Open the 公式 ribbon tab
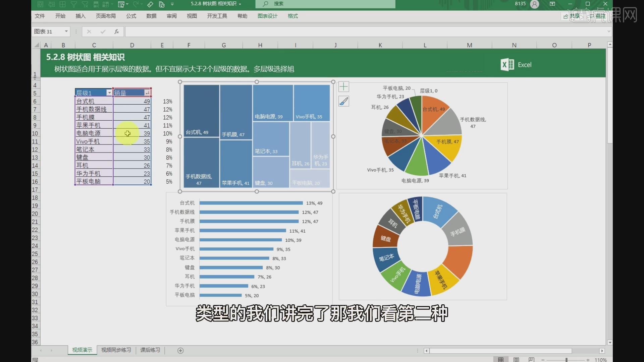 point(131,16)
